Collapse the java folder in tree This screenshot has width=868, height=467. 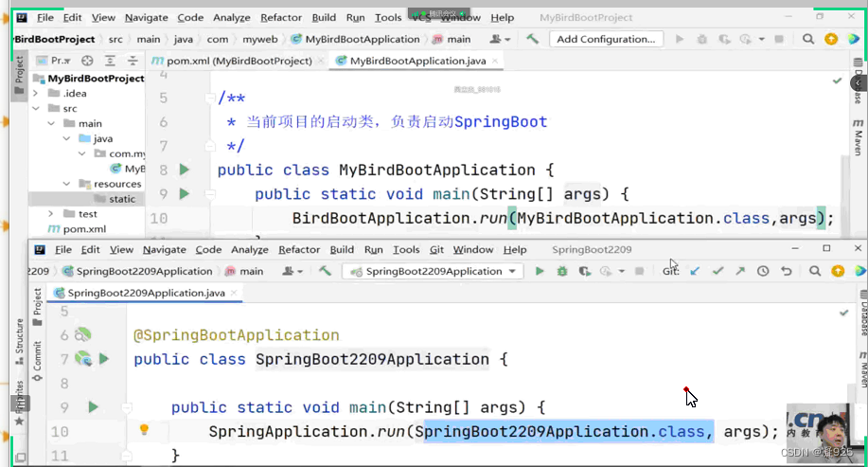click(66, 138)
